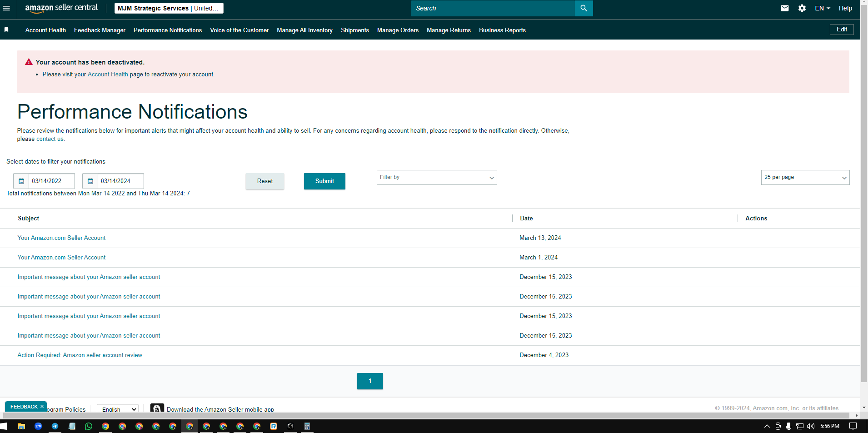Open the settings gear menu
This screenshot has width=868, height=433.
tap(802, 8)
